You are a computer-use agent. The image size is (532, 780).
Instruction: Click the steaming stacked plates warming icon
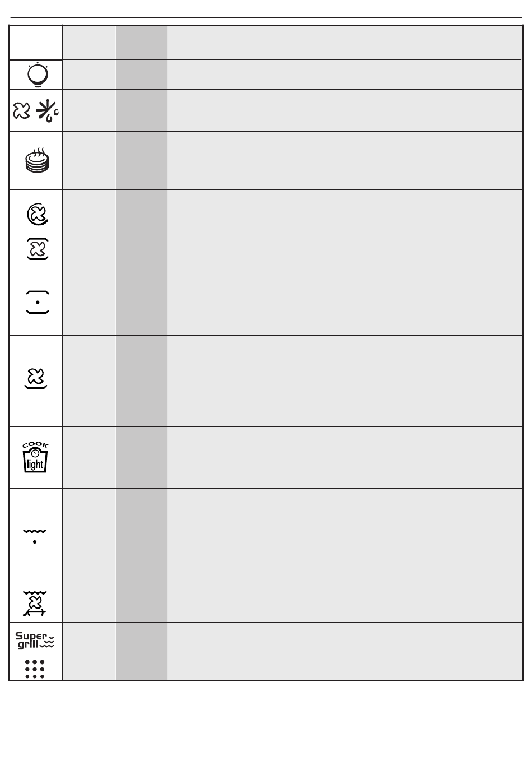37,160
